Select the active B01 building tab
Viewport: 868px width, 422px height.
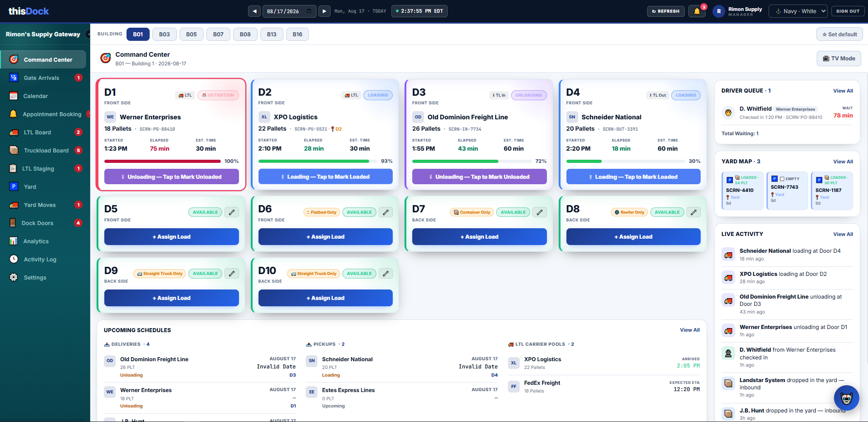click(138, 34)
